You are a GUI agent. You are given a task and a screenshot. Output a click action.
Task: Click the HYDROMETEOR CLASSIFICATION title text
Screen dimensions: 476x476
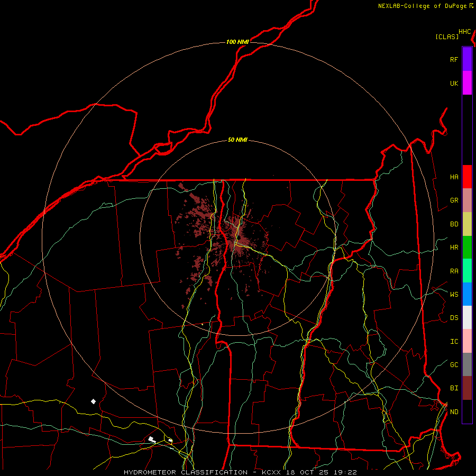point(186,472)
